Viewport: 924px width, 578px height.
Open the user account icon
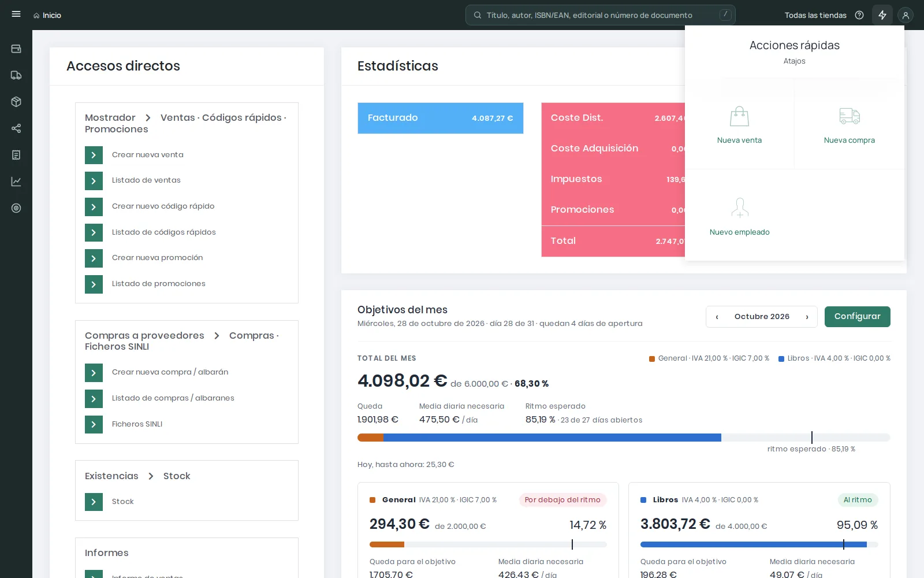pyautogui.click(x=906, y=16)
